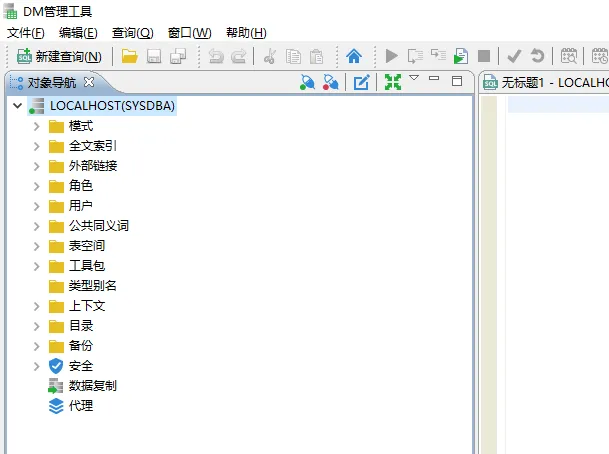Select the 表空间 tree item label
The width and height of the screenshot is (609, 454).
pyautogui.click(x=87, y=246)
